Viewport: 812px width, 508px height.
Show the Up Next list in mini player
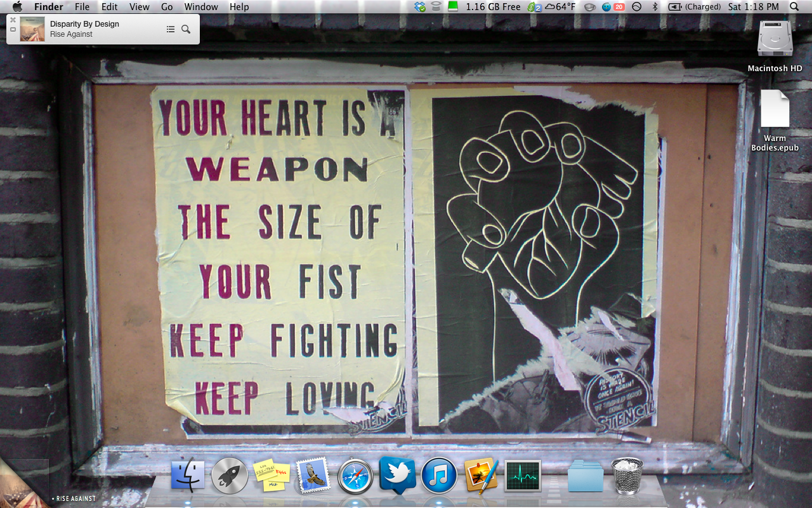pos(170,29)
